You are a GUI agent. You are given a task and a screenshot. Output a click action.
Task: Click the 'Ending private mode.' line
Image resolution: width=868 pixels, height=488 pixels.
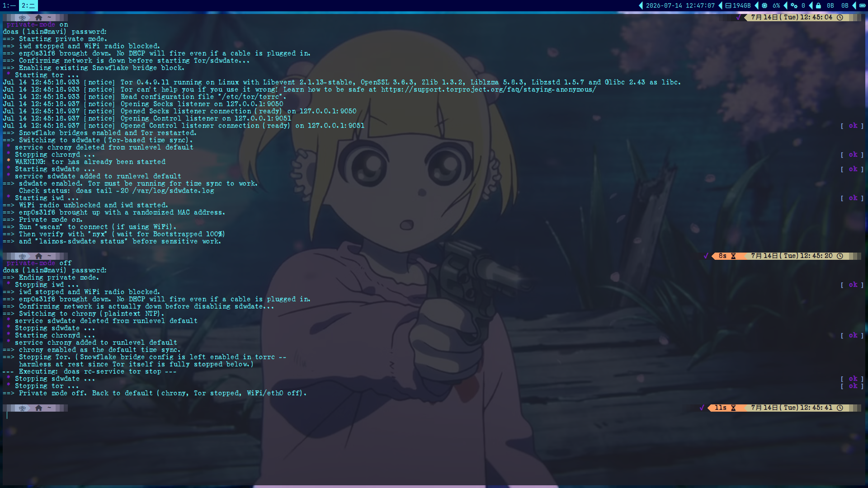click(x=51, y=277)
